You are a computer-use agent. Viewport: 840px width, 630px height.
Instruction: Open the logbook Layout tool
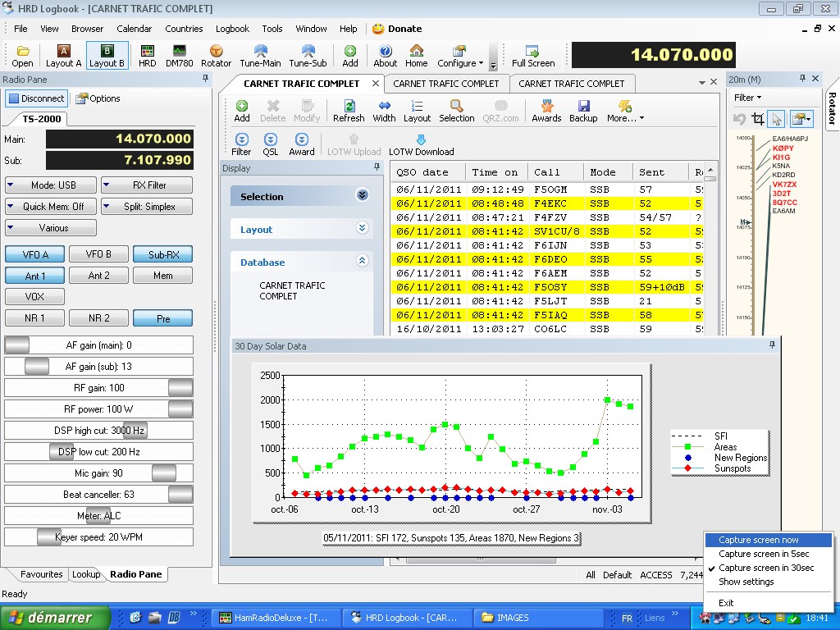(417, 111)
